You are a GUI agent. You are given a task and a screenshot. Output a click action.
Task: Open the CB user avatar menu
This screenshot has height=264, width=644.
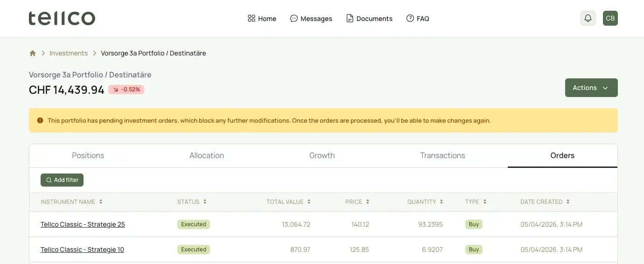pyautogui.click(x=610, y=18)
